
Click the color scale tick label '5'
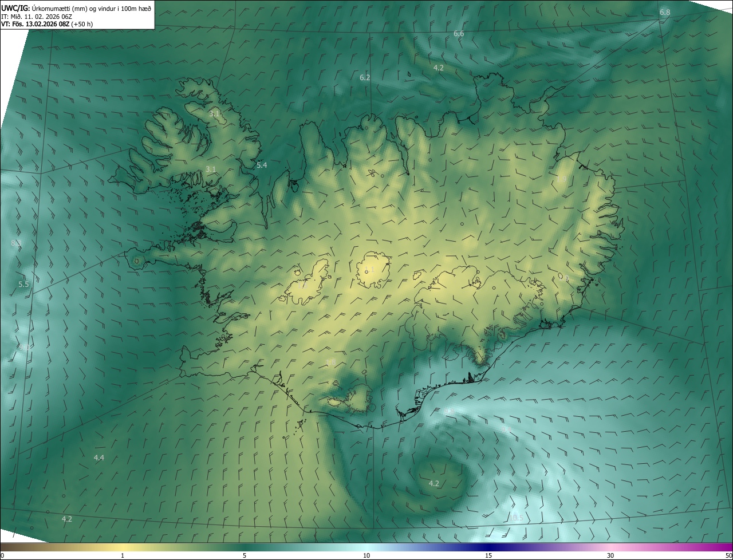[x=245, y=555]
